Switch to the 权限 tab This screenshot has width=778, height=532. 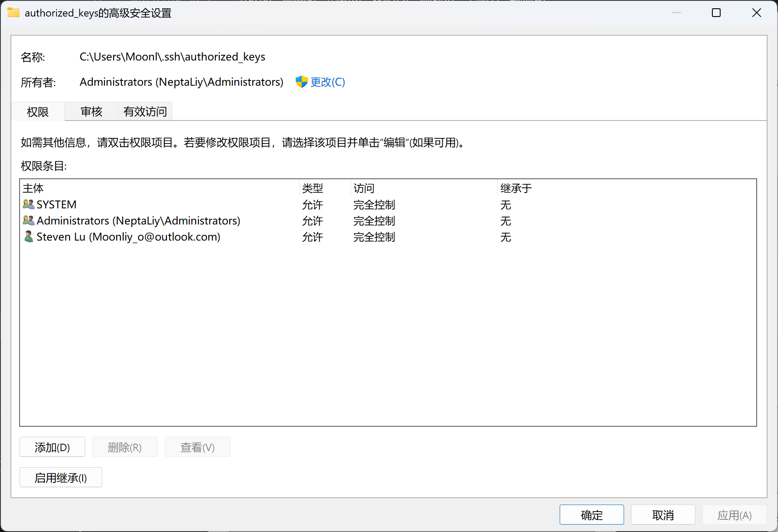point(38,112)
